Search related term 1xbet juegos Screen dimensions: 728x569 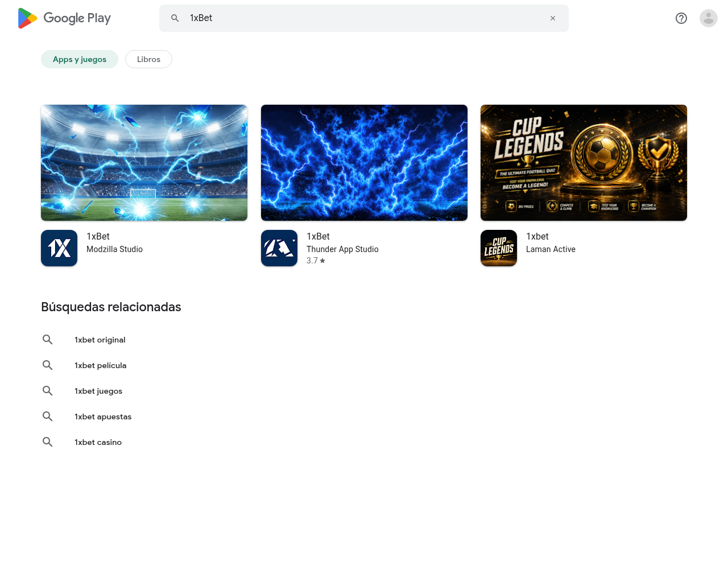[x=98, y=391]
